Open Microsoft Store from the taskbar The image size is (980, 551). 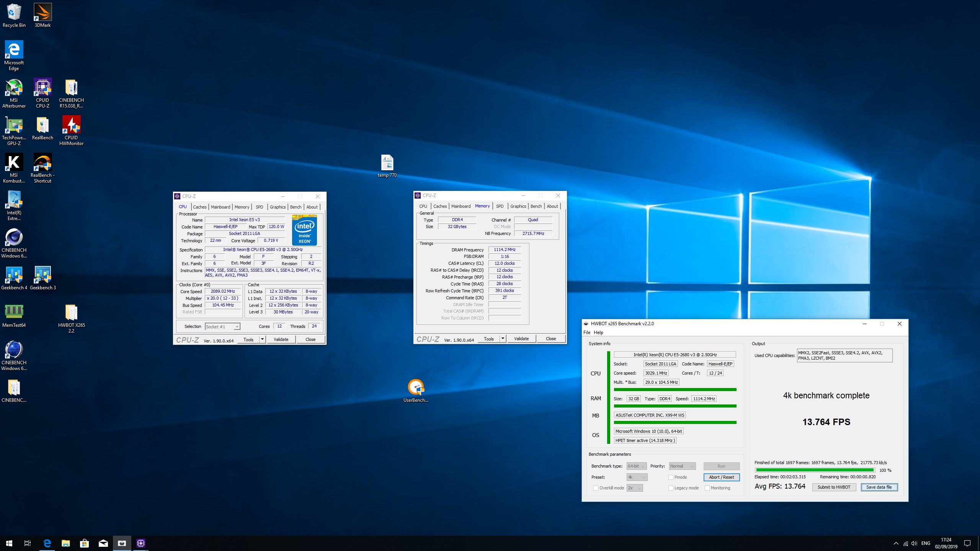coord(84,543)
